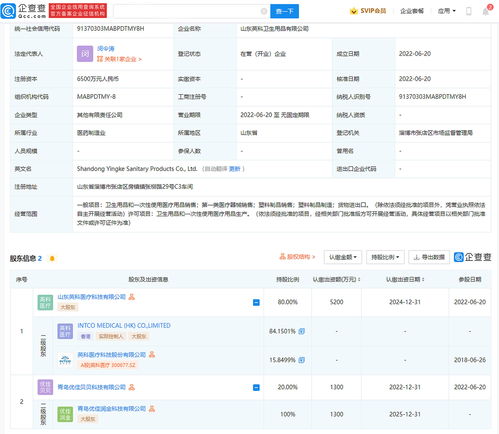Screen dimensions: 499x434
Task: Click the orange dot beside shareholder info heading
Action: 52,258
